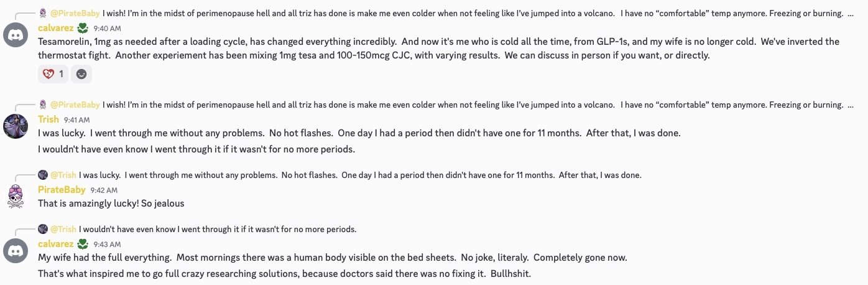Open Trish's profile avatar
This screenshot has height=285, width=868.
(x=16, y=126)
